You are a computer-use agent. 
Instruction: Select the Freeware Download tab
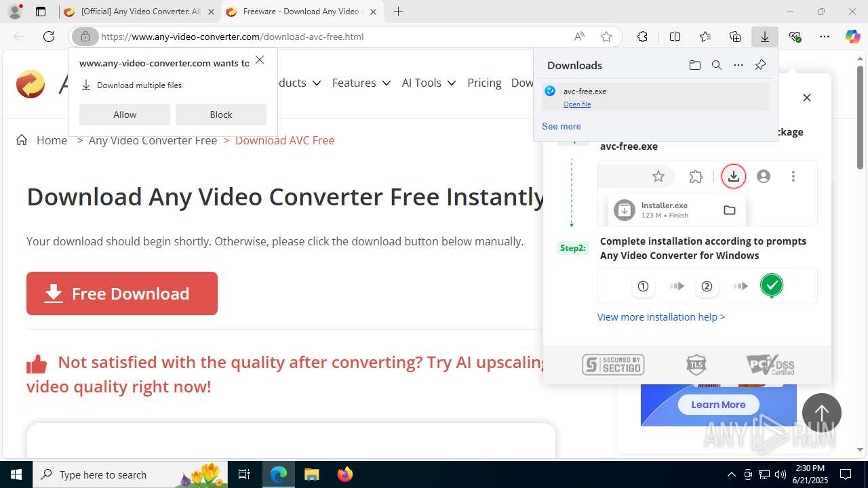(300, 12)
